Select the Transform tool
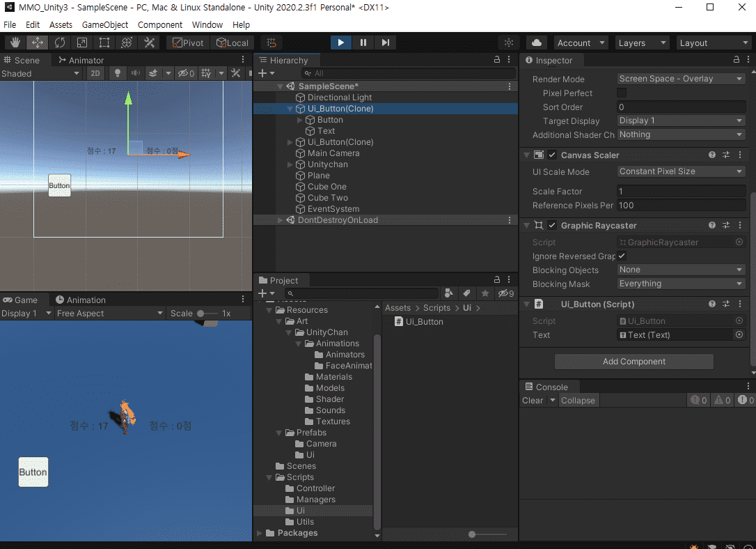 127,42
